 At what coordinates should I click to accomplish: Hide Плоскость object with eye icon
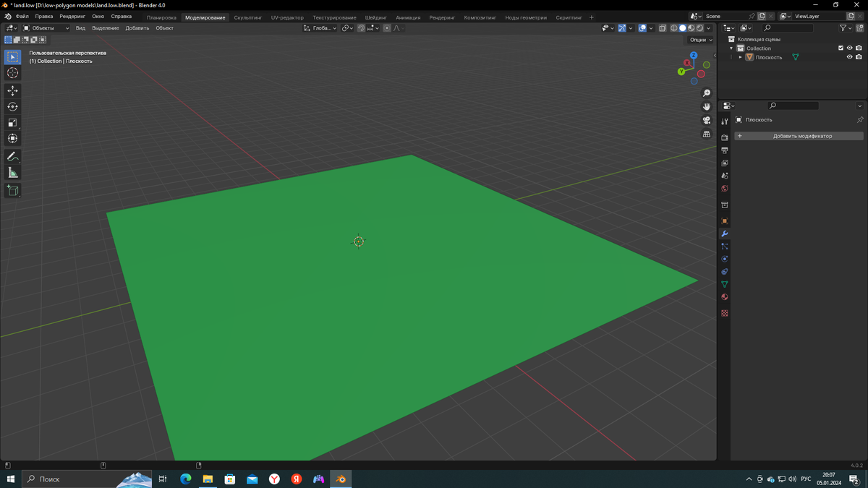click(x=849, y=57)
